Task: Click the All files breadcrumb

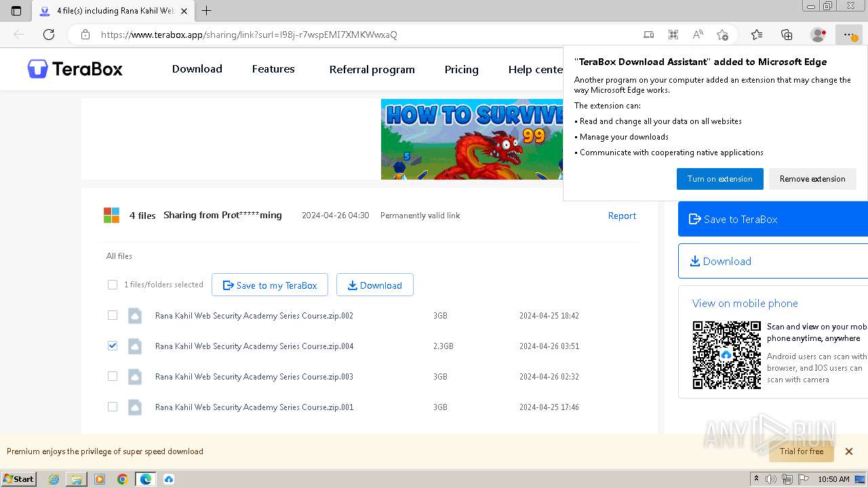Action: (119, 256)
